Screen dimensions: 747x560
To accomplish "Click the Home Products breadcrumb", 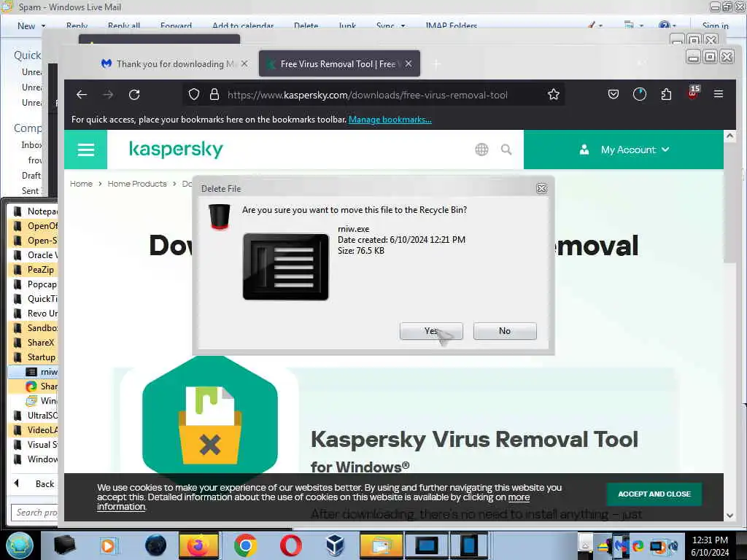I will (137, 184).
